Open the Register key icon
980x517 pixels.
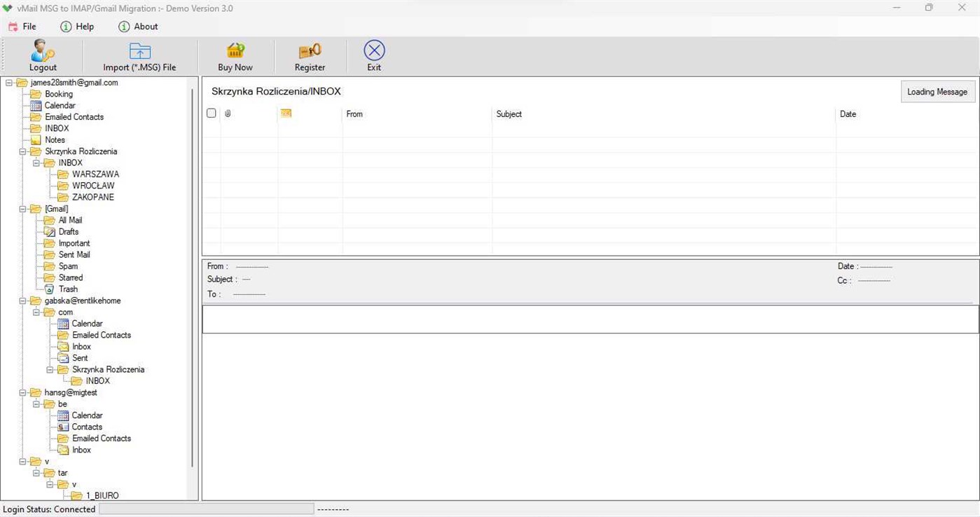coord(310,51)
